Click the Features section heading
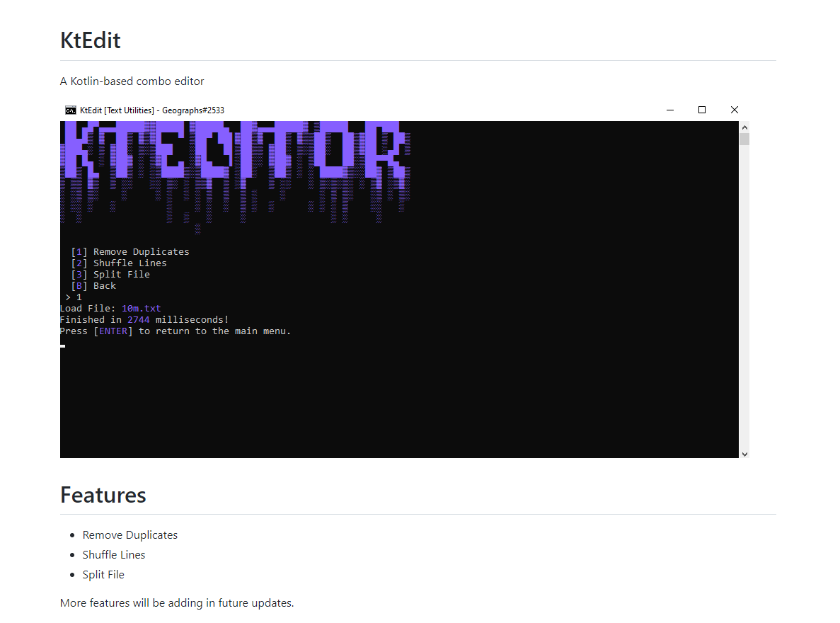Viewport: 840px width, 623px height. click(103, 495)
